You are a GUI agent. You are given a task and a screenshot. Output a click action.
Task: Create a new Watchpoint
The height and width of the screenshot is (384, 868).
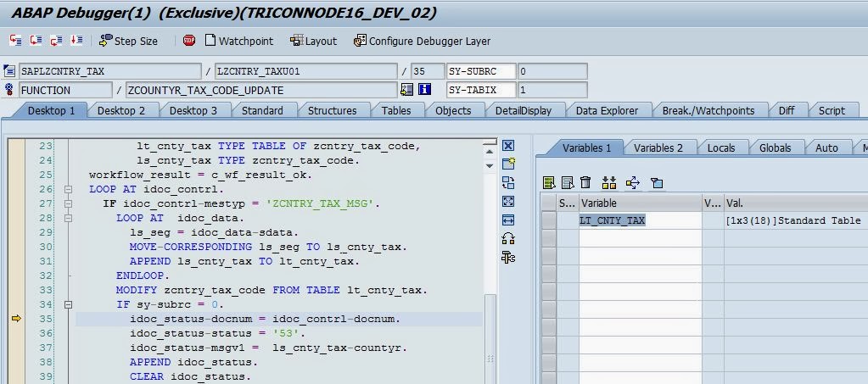tap(239, 41)
